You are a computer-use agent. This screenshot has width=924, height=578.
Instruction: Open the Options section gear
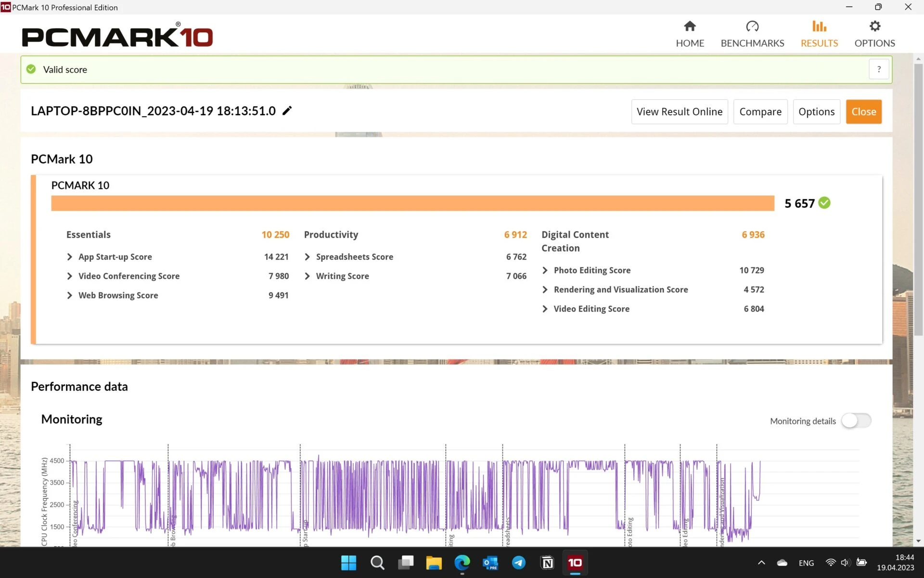click(x=874, y=34)
